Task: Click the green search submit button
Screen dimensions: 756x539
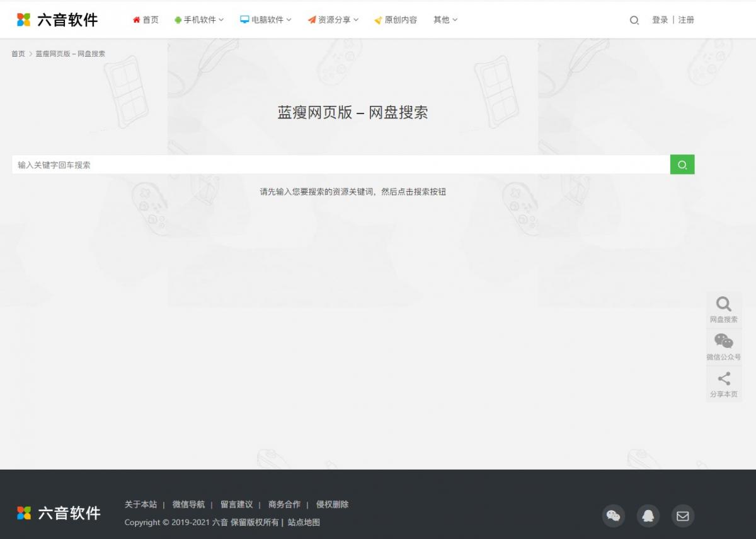Action: click(682, 165)
